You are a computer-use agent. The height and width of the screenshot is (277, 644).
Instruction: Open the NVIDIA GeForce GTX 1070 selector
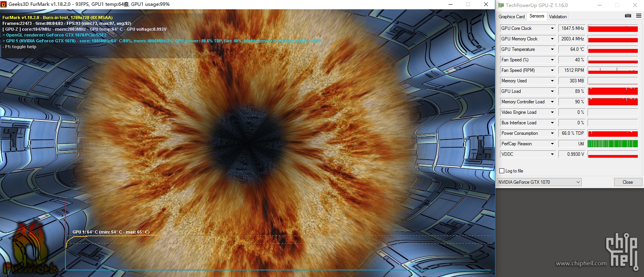point(539,182)
